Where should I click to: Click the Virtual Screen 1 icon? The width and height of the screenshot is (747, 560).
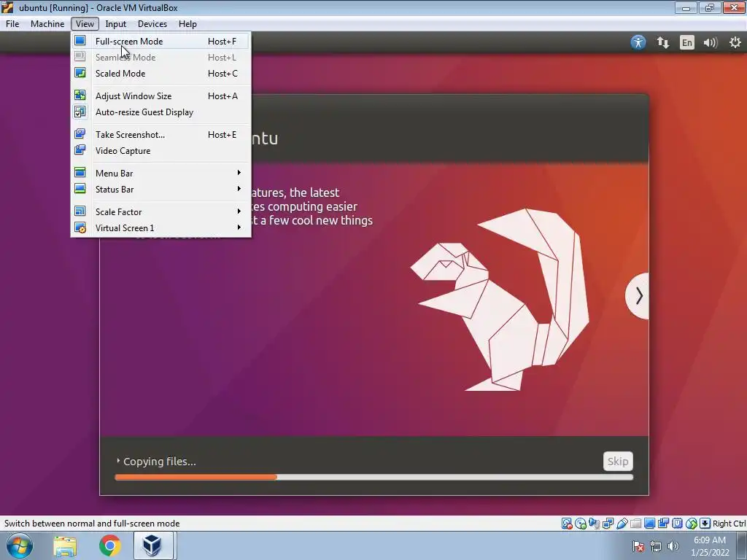tap(80, 227)
